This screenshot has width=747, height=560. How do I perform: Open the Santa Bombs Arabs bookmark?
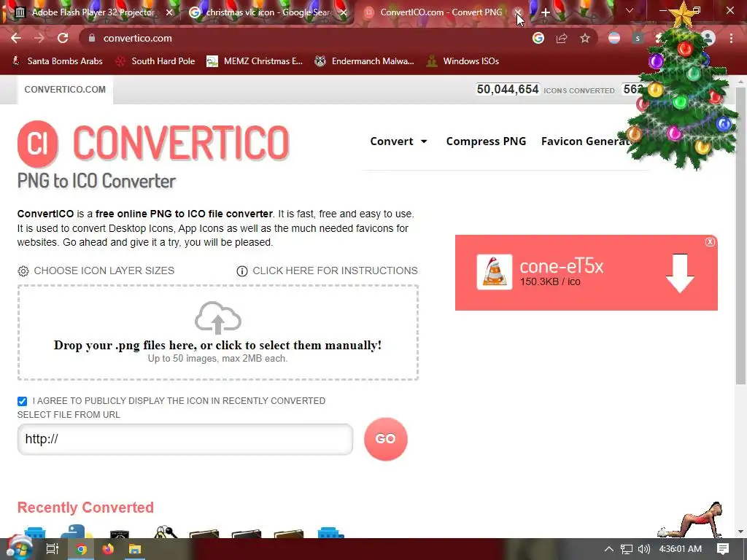pos(57,61)
